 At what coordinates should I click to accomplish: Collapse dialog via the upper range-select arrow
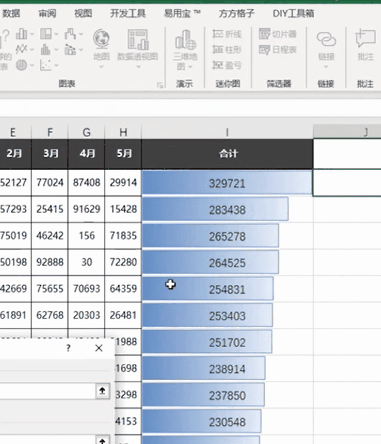[x=102, y=390]
